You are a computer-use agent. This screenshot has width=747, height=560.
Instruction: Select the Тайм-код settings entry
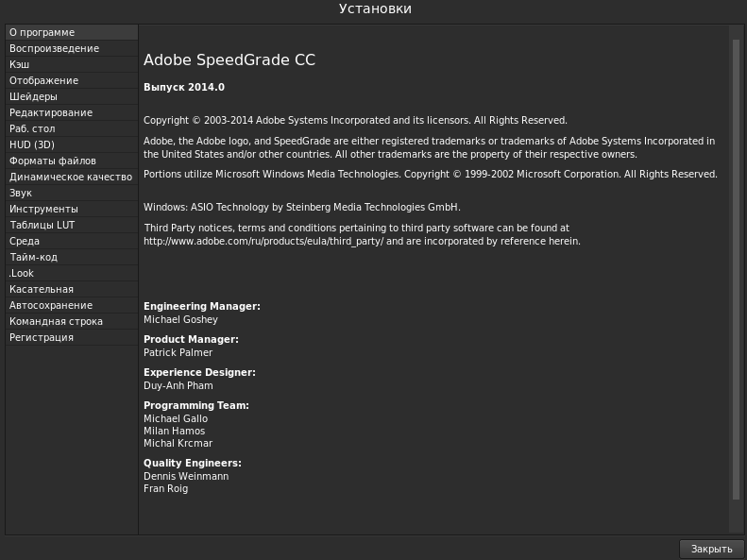[33, 257]
